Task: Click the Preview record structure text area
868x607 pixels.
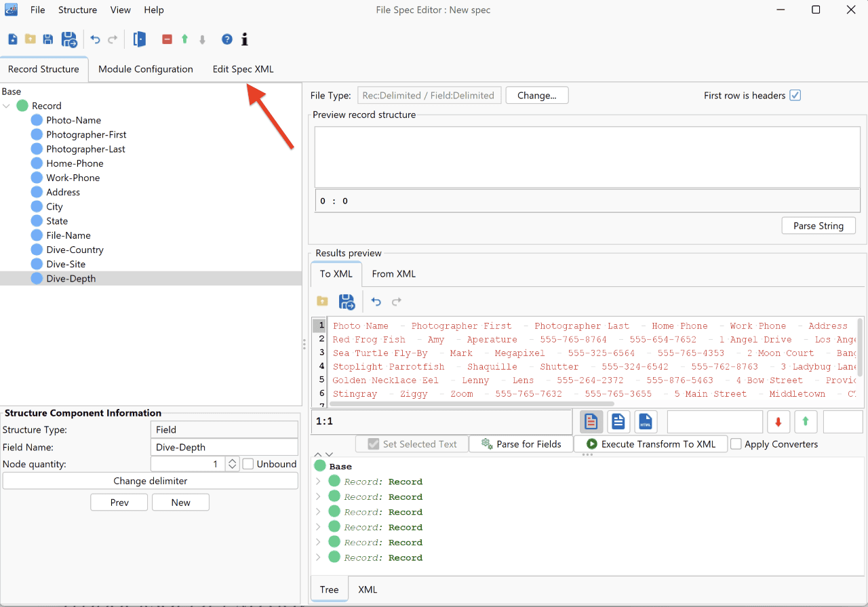Action: coord(587,157)
